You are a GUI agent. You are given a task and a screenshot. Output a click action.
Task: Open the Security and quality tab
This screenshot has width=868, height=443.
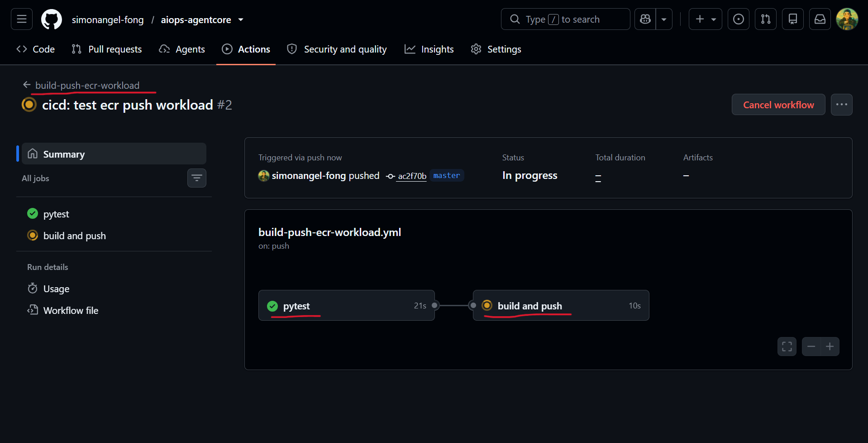coord(337,49)
